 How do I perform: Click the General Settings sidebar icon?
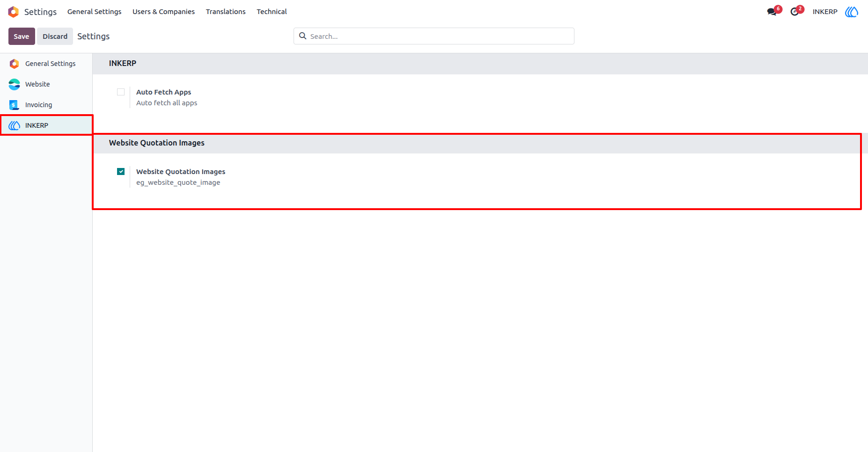15,64
